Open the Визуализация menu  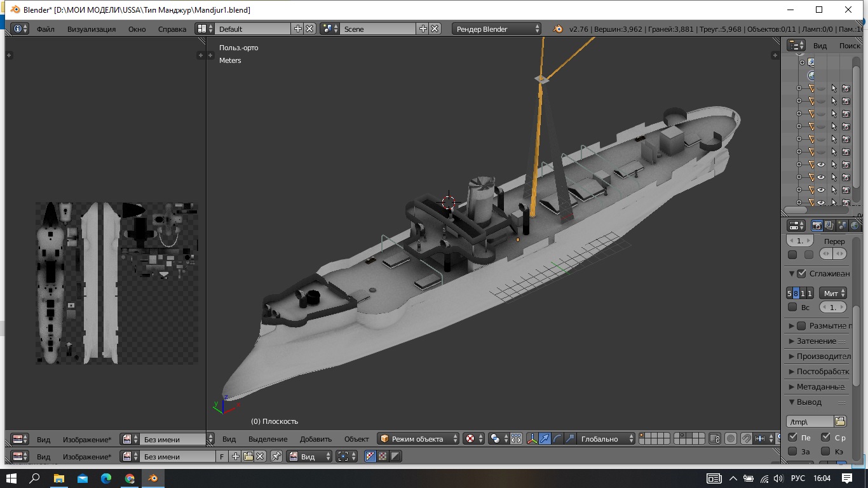pyautogui.click(x=92, y=29)
